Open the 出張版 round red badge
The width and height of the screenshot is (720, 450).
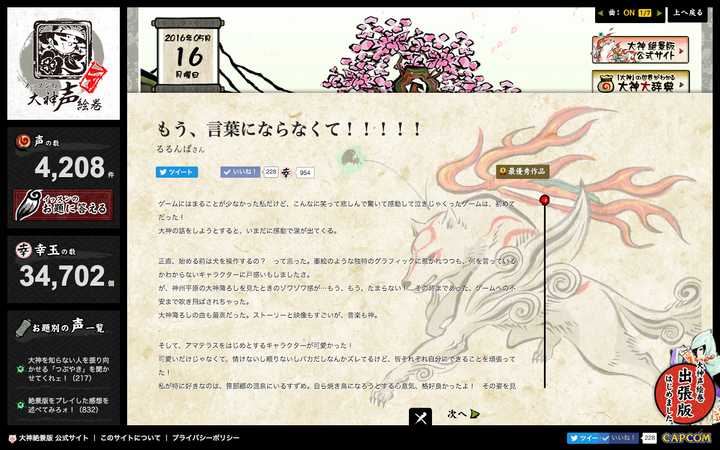[684, 394]
